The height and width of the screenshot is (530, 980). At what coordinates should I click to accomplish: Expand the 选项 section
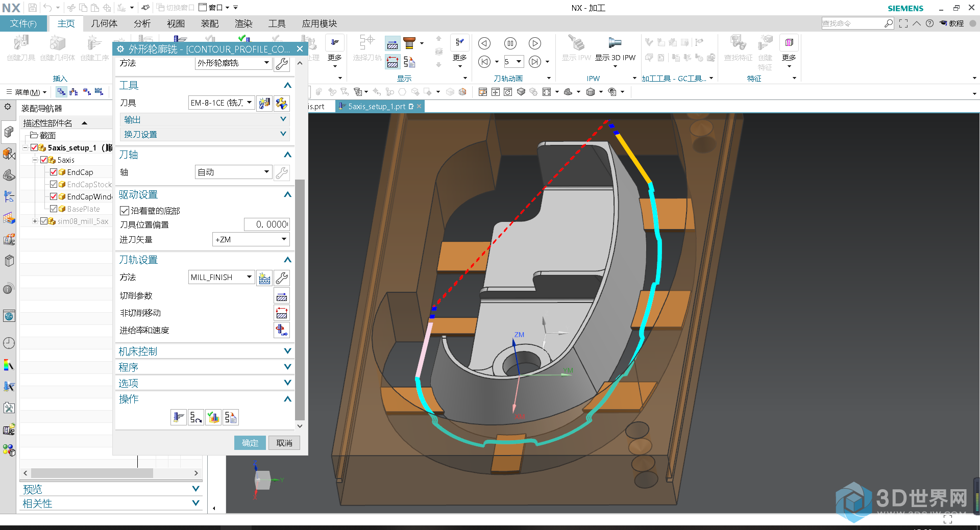[205, 383]
